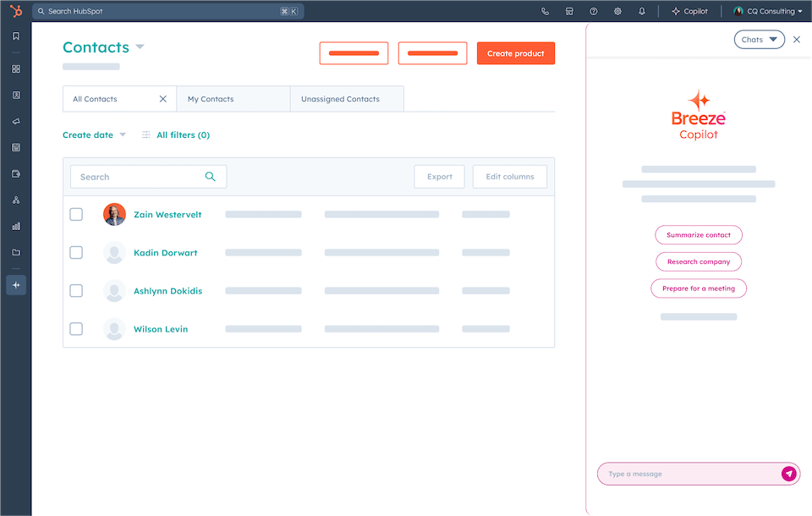Open the Chats dropdown in Copilot panel

pos(760,40)
